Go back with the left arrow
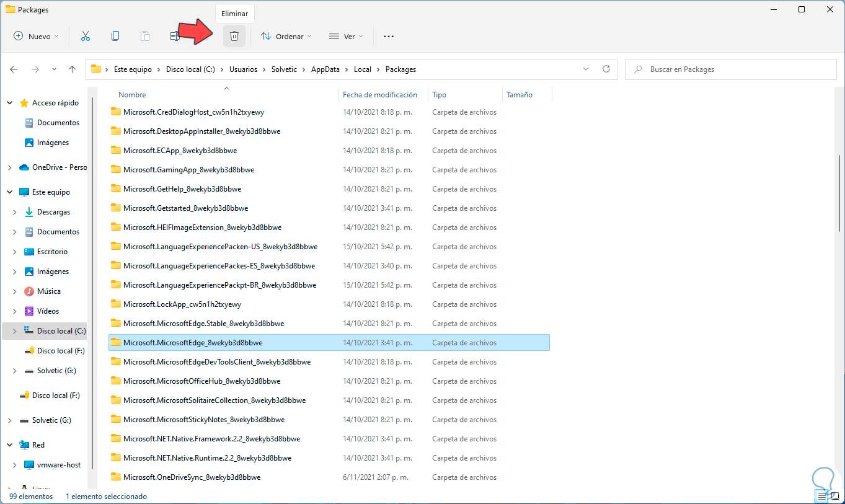 click(14, 69)
